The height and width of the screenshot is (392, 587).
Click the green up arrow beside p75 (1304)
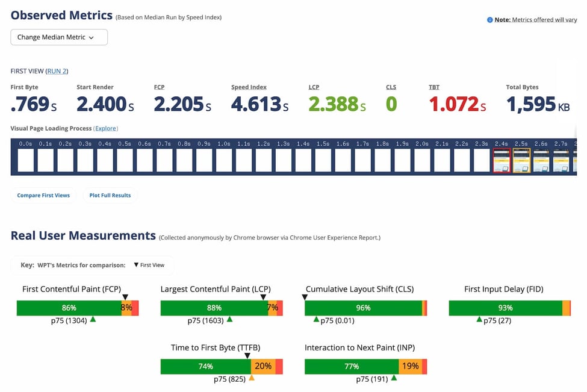tap(93, 320)
